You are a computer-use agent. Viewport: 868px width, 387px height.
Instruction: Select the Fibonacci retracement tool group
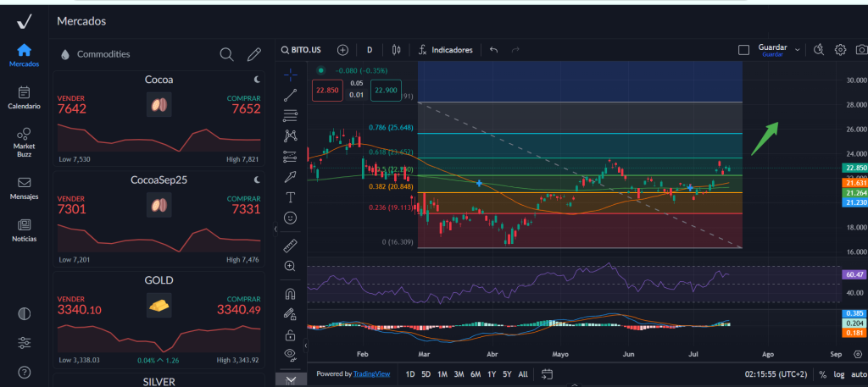290,115
